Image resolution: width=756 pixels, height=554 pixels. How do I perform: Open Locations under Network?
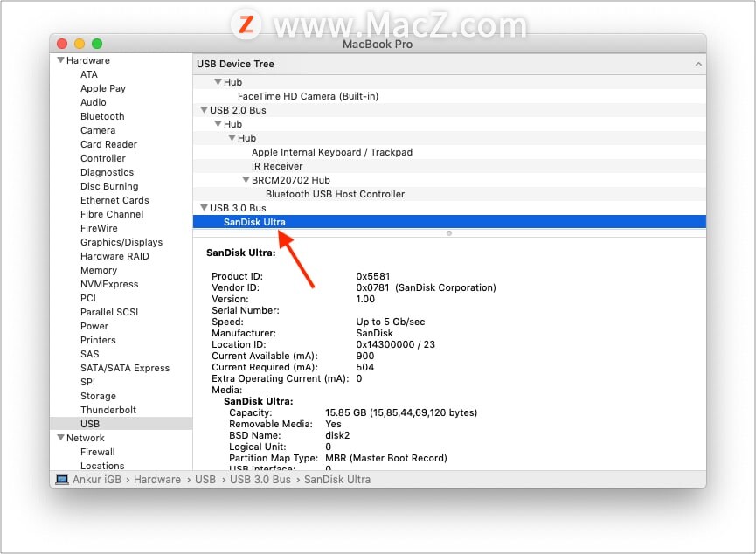click(x=102, y=466)
